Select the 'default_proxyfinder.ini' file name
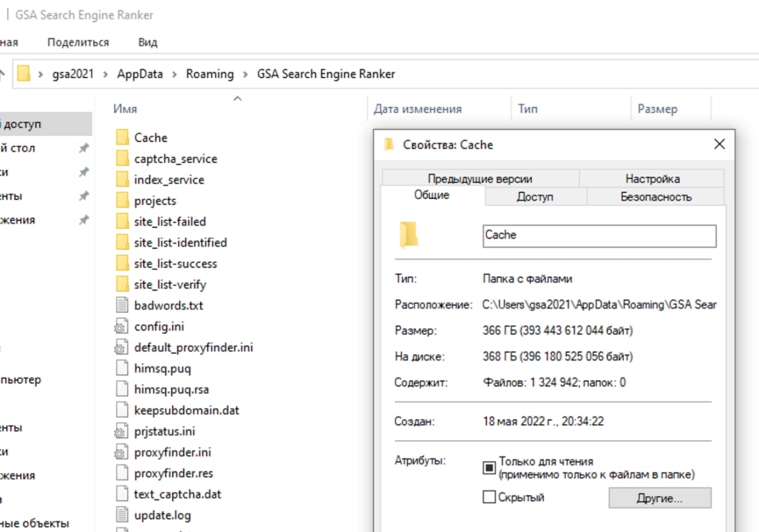This screenshot has height=532, width=759. point(194,348)
